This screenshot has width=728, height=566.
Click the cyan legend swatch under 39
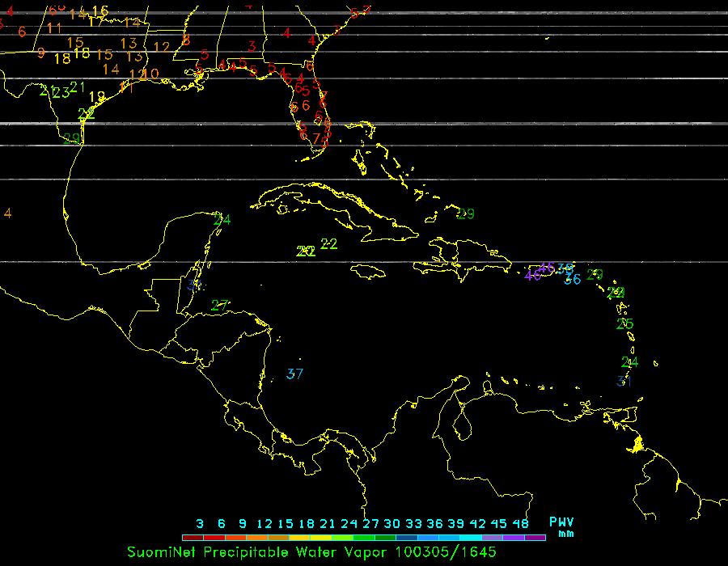tap(469, 537)
